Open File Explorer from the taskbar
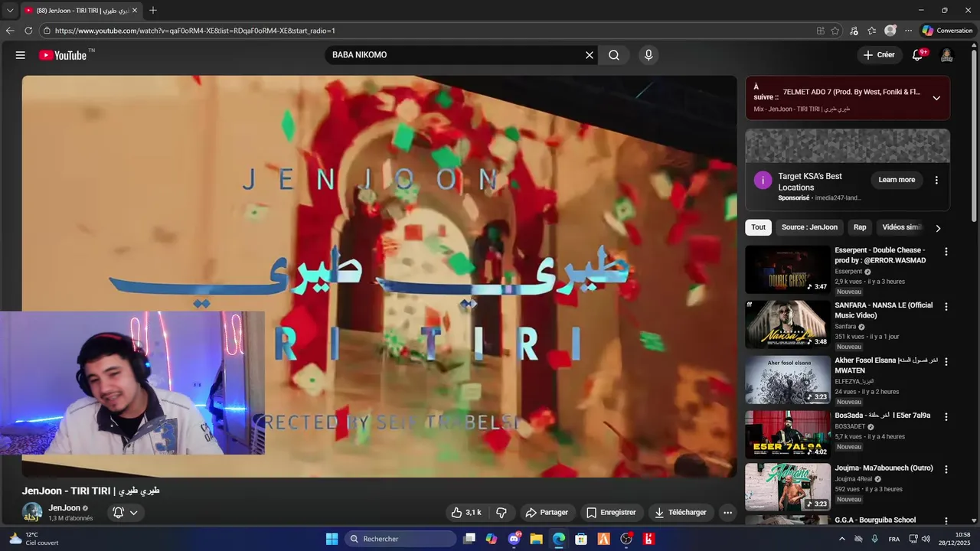This screenshot has width=980, height=551. [x=537, y=539]
